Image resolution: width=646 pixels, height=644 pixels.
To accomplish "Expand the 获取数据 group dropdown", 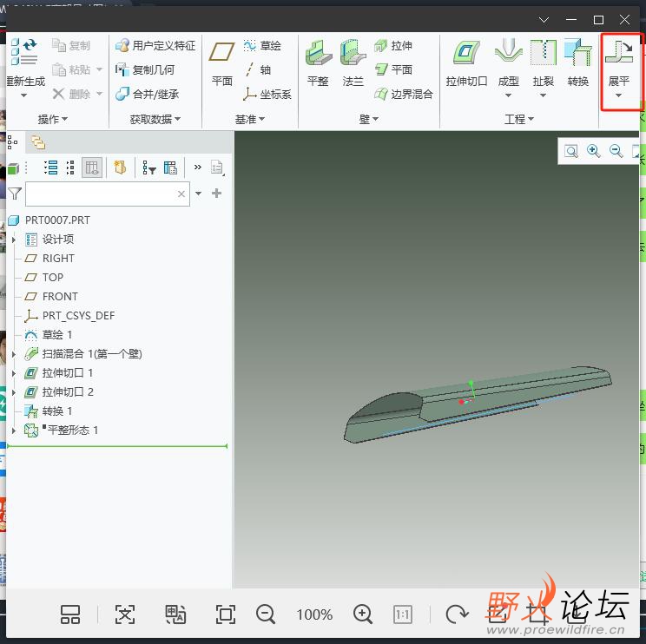I will [155, 119].
